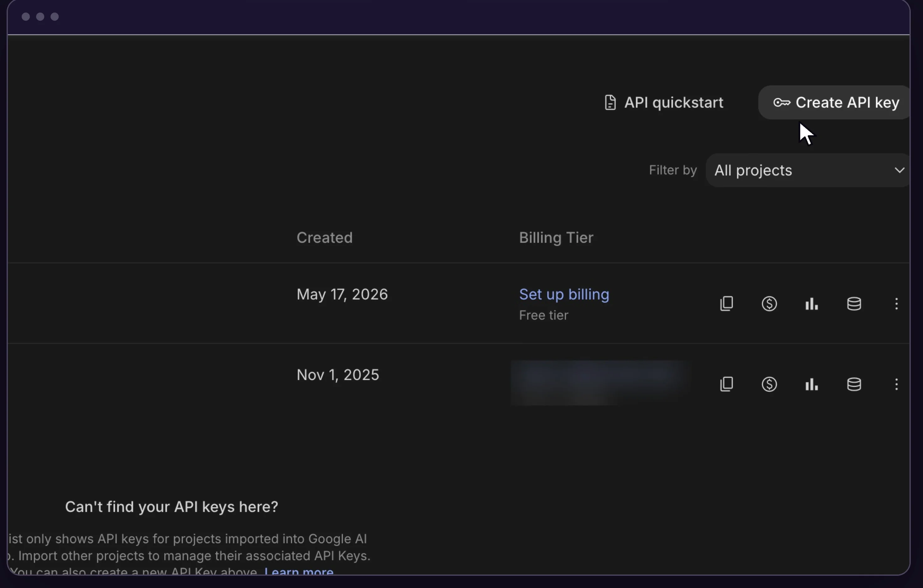Open billing icon for Nov 1, 2025 key

769,384
